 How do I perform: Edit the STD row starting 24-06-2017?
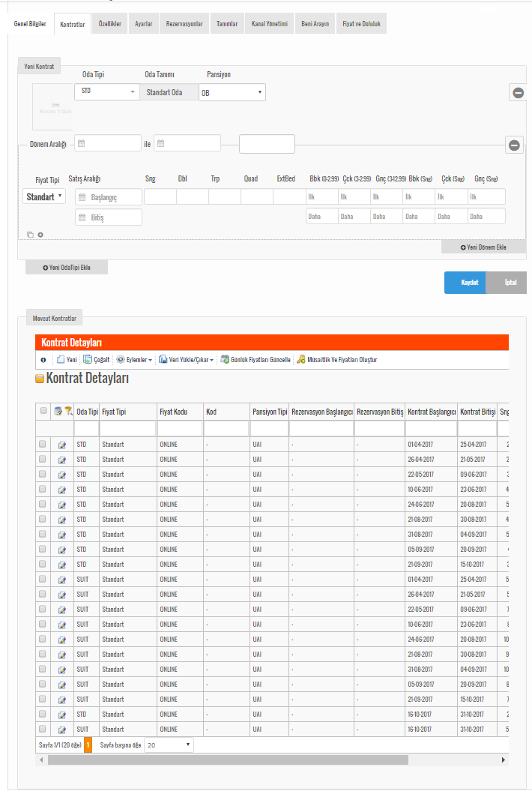coord(62,505)
